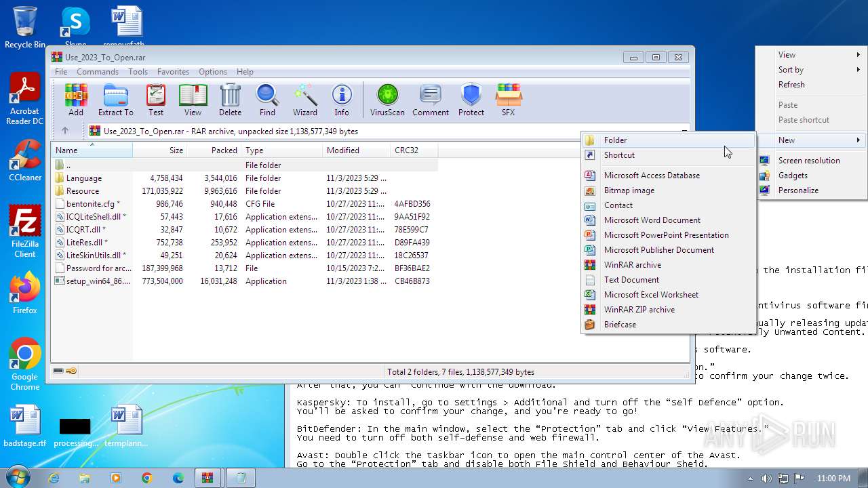Select LiteRes.dll file row
868x488 pixels.
pos(244,243)
